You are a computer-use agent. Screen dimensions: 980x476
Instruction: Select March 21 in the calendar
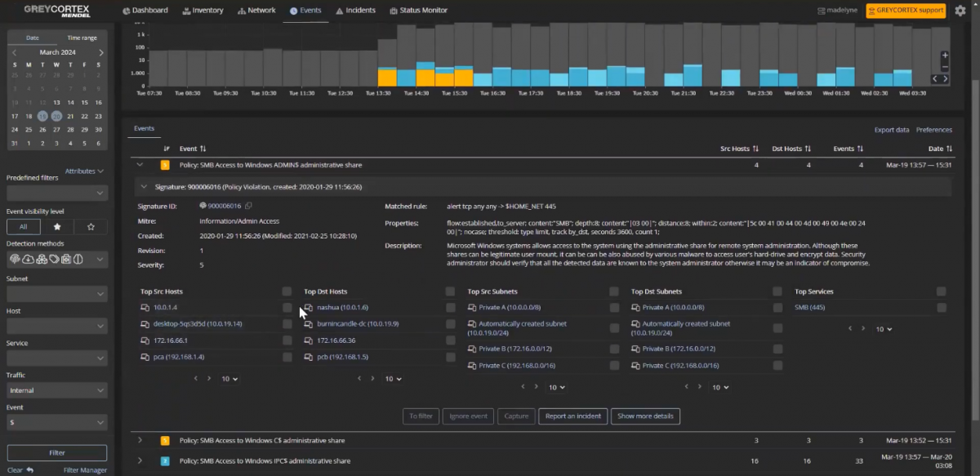[70, 116]
